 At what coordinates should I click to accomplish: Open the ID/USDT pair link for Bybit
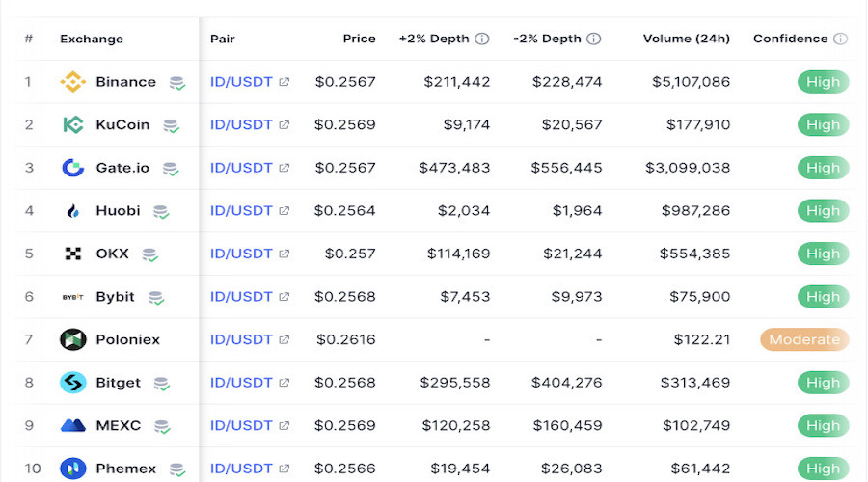(241, 297)
